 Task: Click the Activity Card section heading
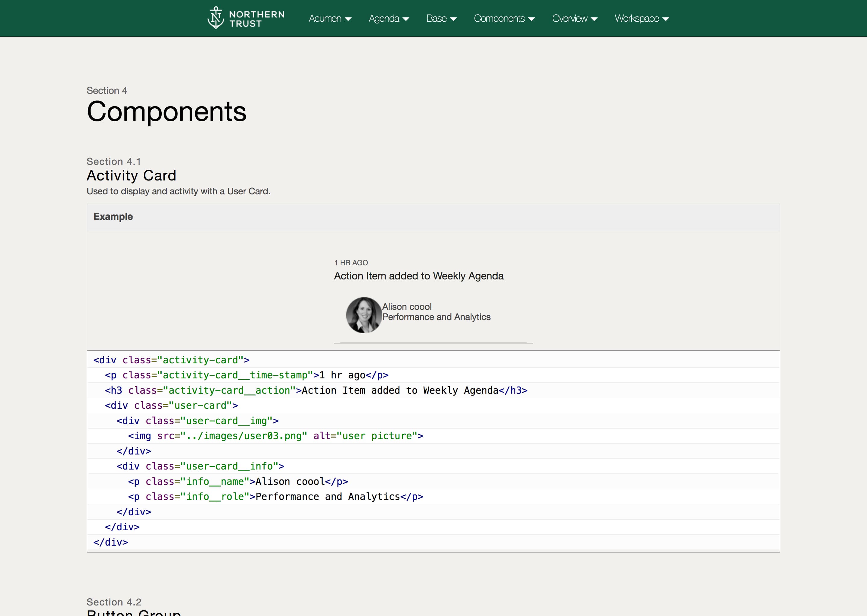pos(131,176)
